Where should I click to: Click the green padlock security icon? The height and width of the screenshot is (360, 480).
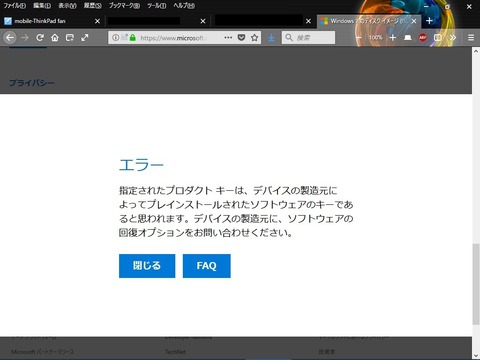click(x=133, y=38)
